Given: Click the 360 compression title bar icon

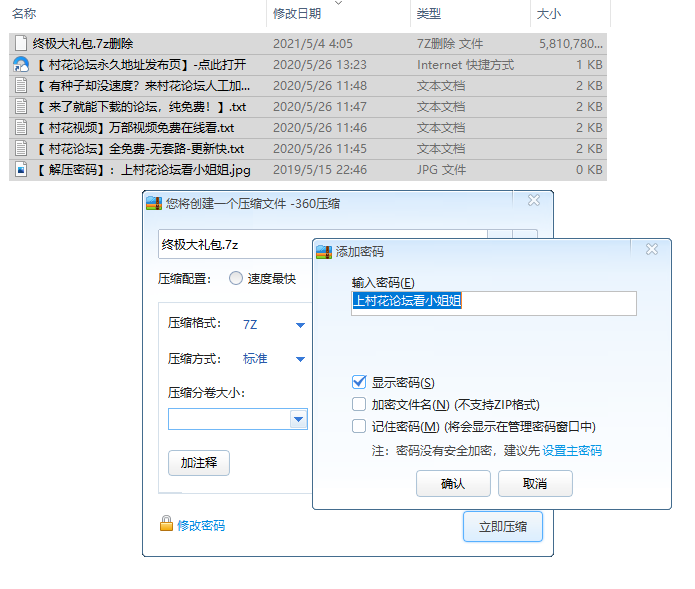Looking at the screenshot, I should 154,203.
